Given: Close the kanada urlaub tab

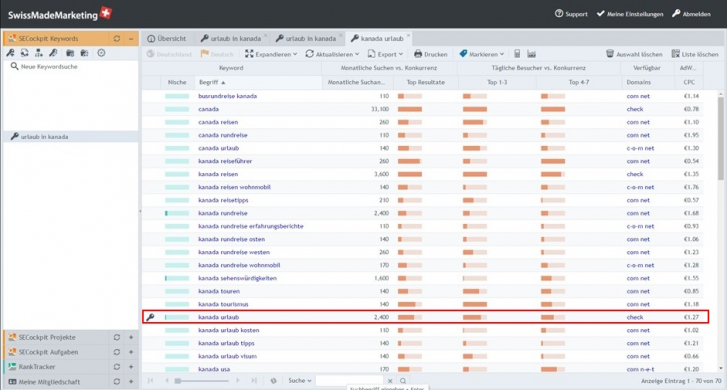Looking at the screenshot, I should [x=408, y=35].
